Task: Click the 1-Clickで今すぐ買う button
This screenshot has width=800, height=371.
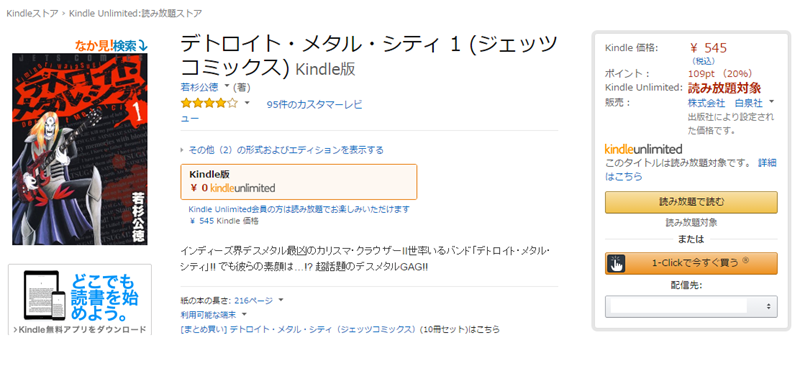Action: point(691,263)
